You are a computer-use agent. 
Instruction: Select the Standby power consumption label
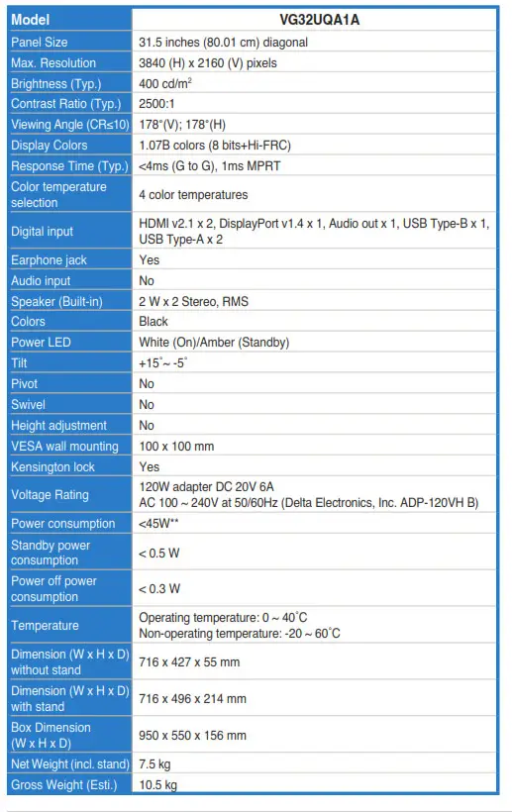pyautogui.click(x=51, y=553)
